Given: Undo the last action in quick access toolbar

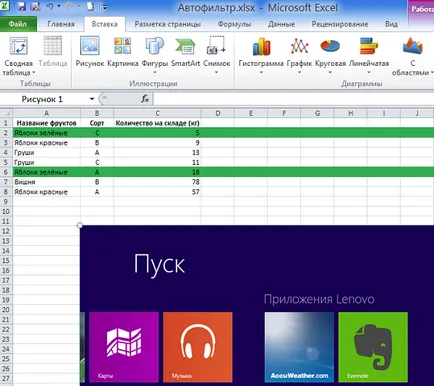Looking at the screenshot, I should [x=49, y=6].
